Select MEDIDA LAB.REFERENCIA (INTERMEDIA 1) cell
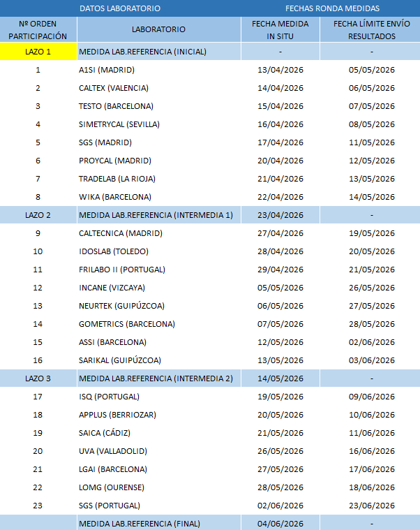The height and width of the screenshot is (530, 420). pos(156,215)
